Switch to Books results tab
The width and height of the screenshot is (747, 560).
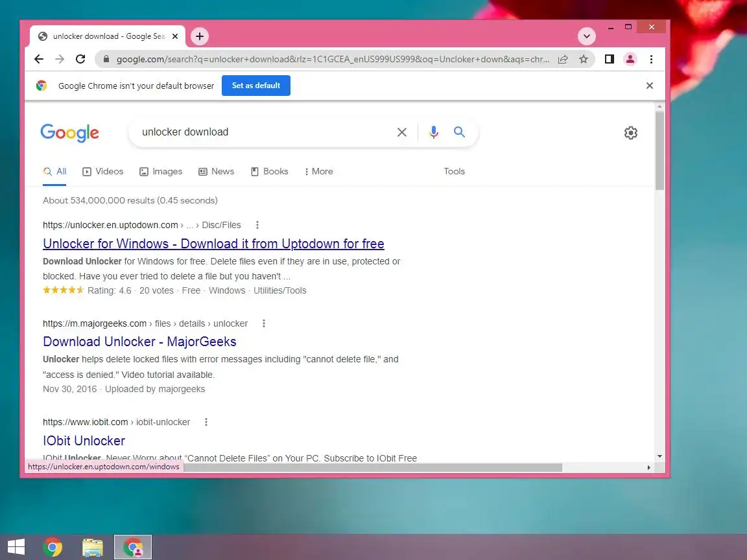tap(270, 171)
